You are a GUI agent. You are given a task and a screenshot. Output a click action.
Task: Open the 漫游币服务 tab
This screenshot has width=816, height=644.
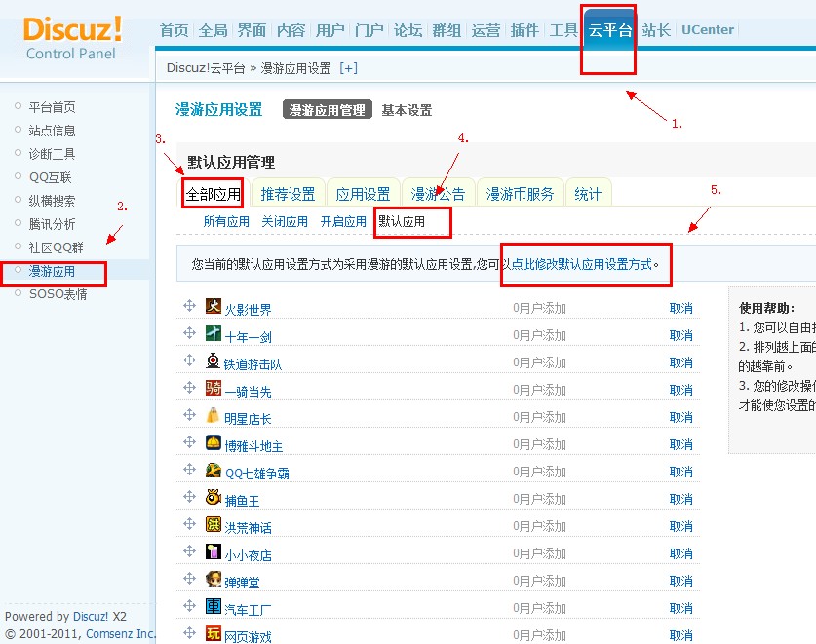[520, 194]
